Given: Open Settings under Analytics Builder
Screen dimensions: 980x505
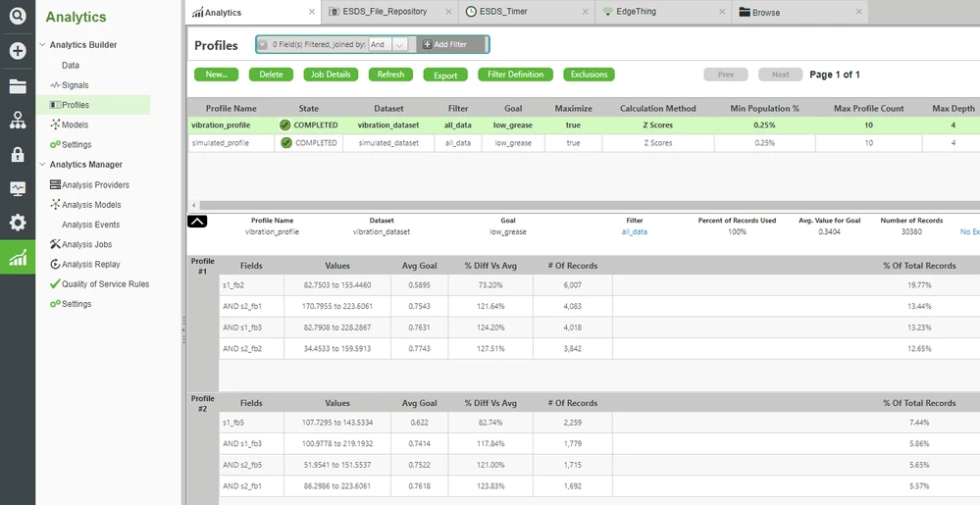Looking at the screenshot, I should tap(77, 144).
